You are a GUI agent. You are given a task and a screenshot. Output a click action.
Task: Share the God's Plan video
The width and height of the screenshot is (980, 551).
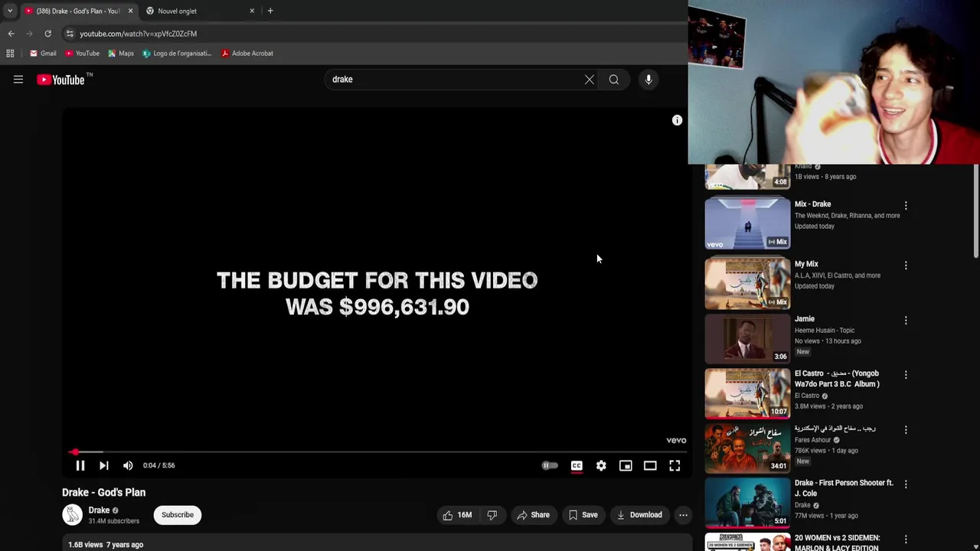pos(534,515)
